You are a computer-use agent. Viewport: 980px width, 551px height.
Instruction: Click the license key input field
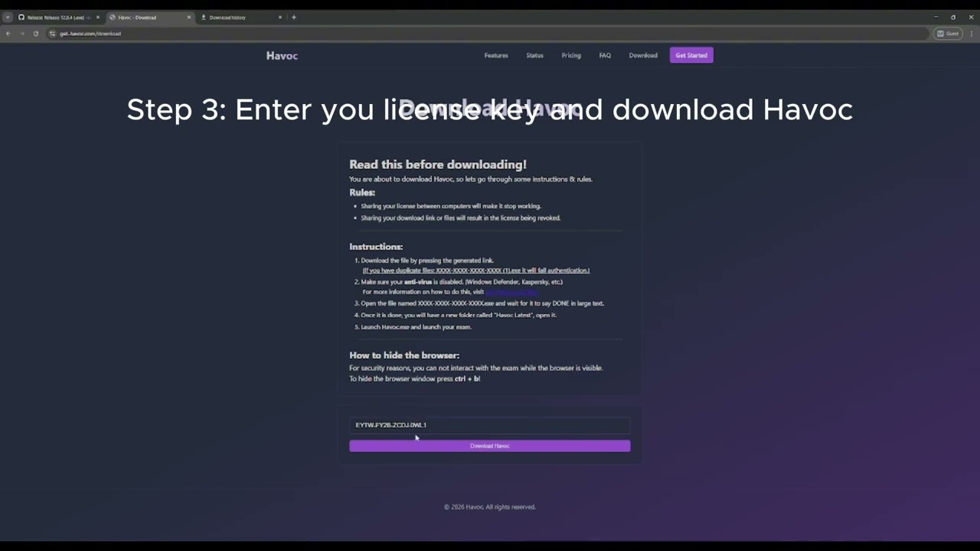click(490, 425)
